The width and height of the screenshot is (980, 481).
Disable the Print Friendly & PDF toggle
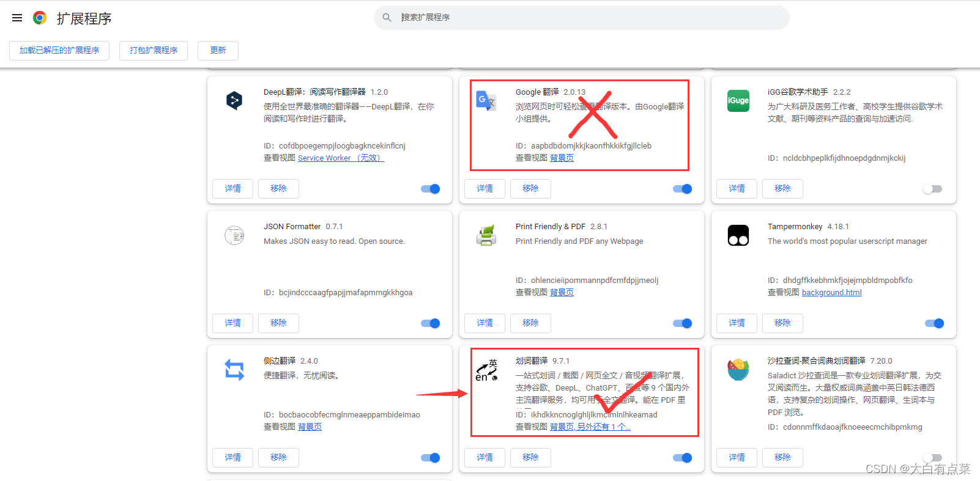(x=683, y=323)
